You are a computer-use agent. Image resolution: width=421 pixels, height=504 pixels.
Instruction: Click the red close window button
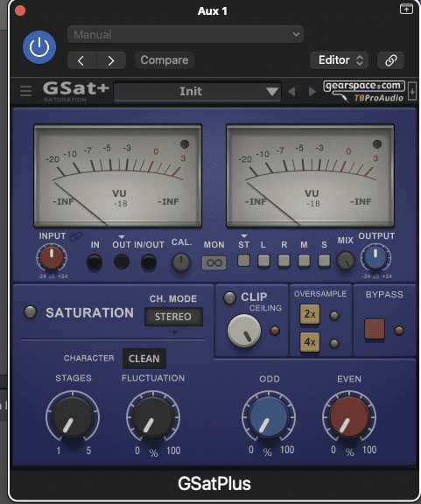[x=20, y=10]
